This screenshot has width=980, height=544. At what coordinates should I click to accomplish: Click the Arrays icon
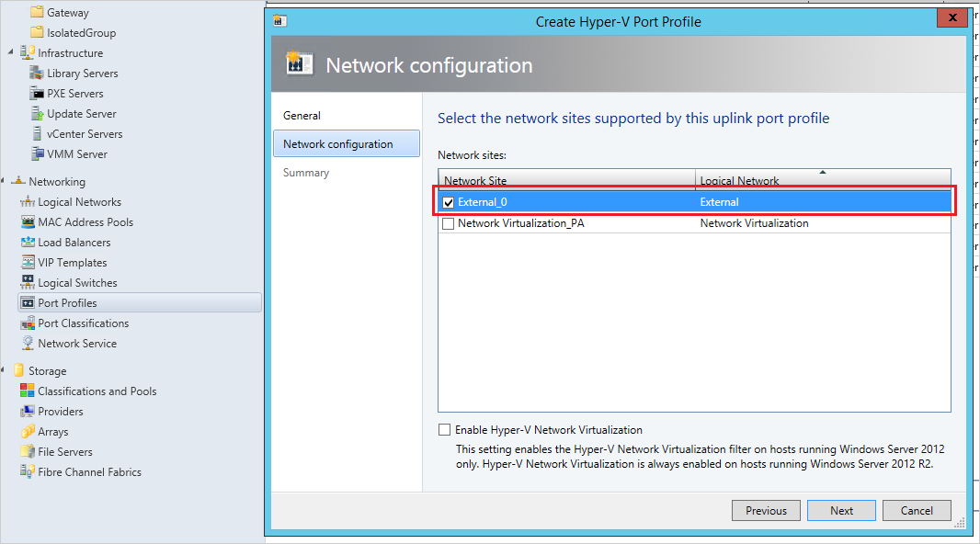pyautogui.click(x=28, y=432)
